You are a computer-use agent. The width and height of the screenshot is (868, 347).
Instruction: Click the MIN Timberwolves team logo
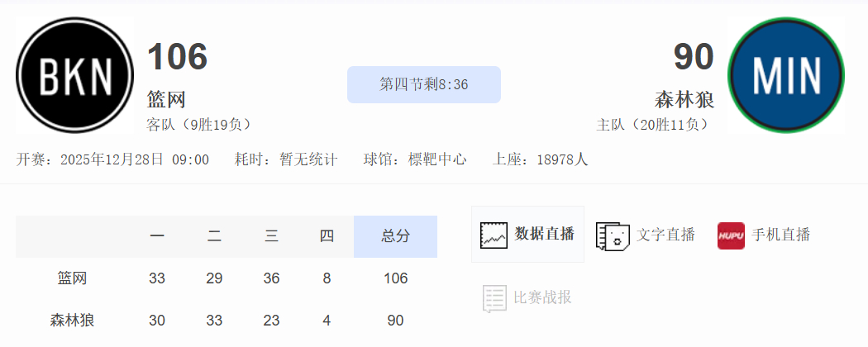pos(786,74)
